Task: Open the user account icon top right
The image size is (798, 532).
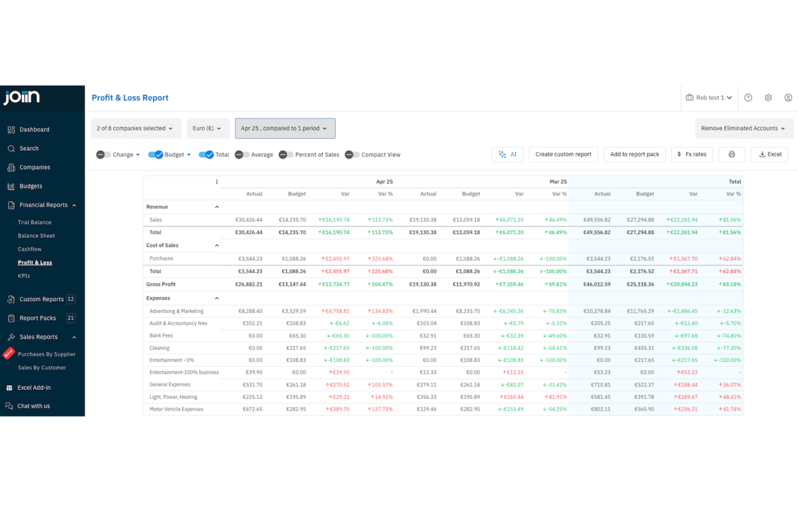Action: (788, 98)
